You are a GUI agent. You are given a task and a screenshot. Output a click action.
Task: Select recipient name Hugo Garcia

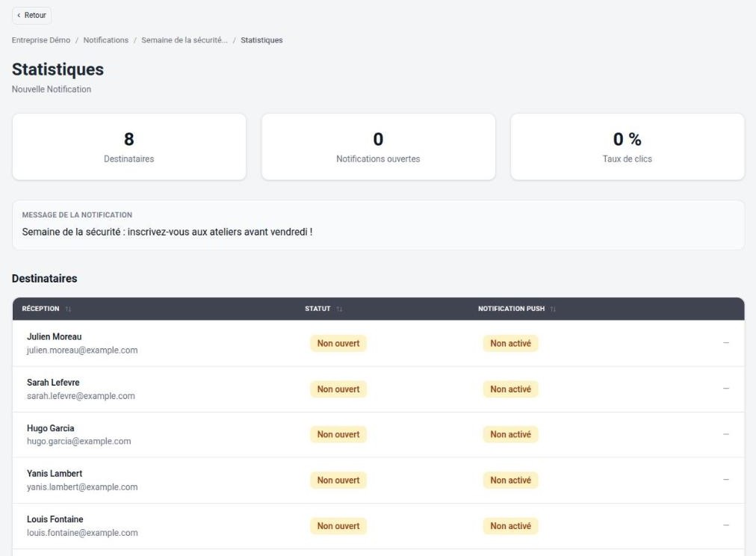pos(50,428)
